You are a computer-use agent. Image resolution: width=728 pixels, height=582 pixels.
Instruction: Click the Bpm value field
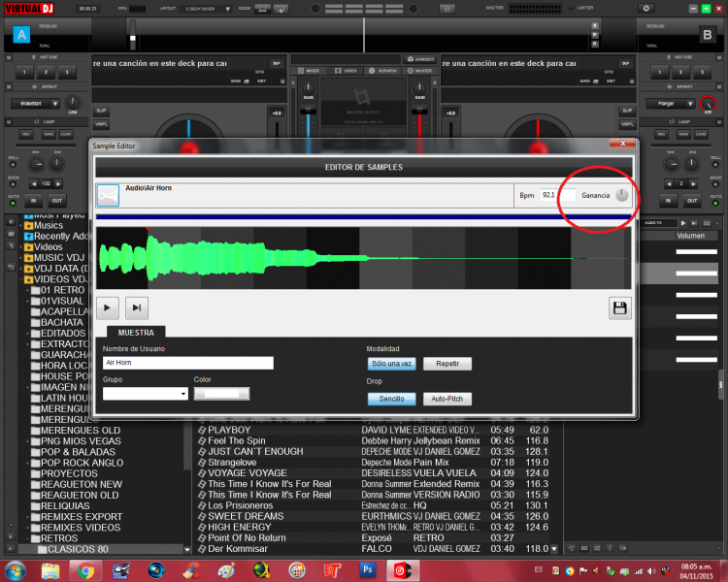pyautogui.click(x=557, y=195)
